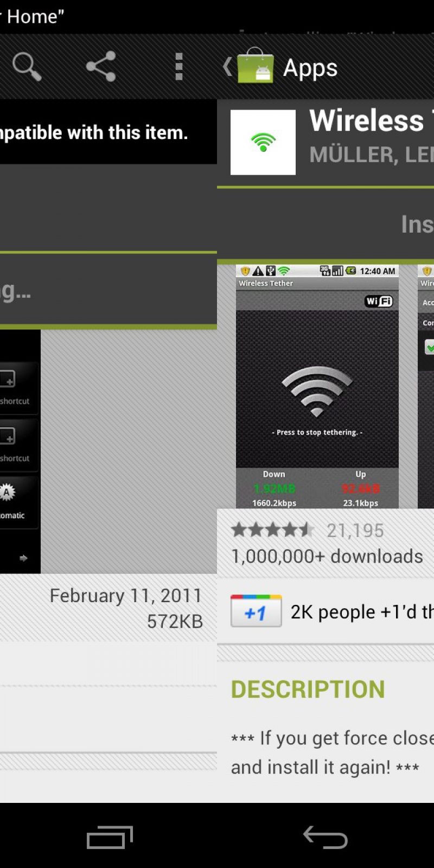
Task: Tap the Apps title label
Action: point(310,68)
